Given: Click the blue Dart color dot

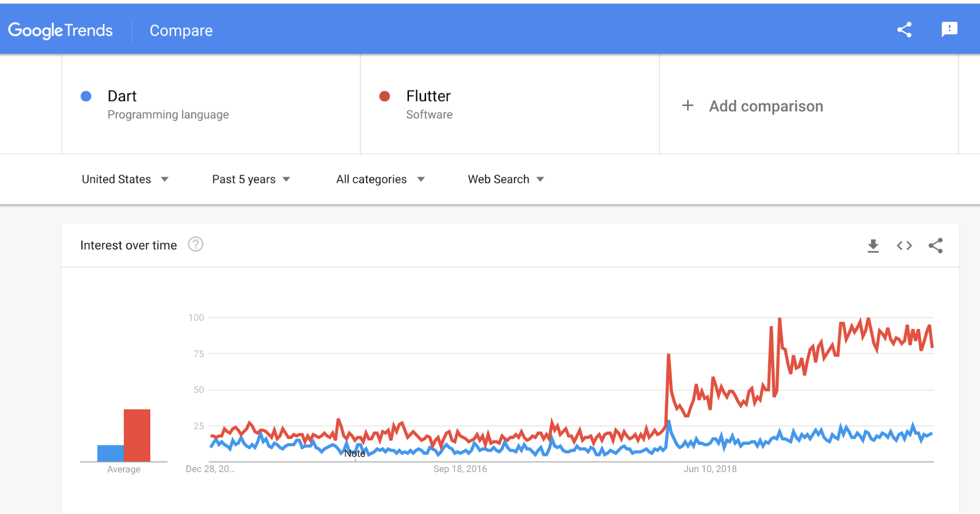Looking at the screenshot, I should pos(86,96).
